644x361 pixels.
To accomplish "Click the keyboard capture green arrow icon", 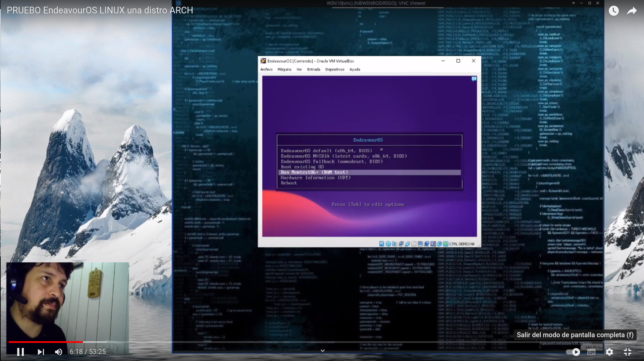I will (x=445, y=244).
